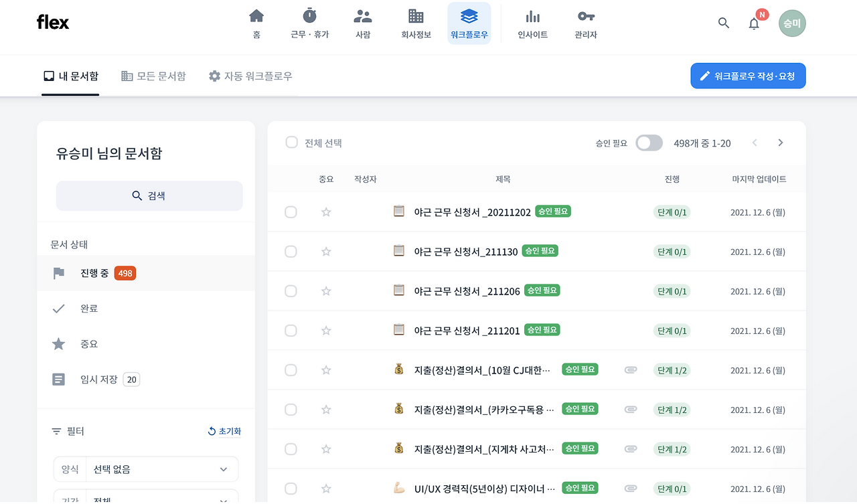
Task: Go to next page arrow
Action: tap(780, 143)
